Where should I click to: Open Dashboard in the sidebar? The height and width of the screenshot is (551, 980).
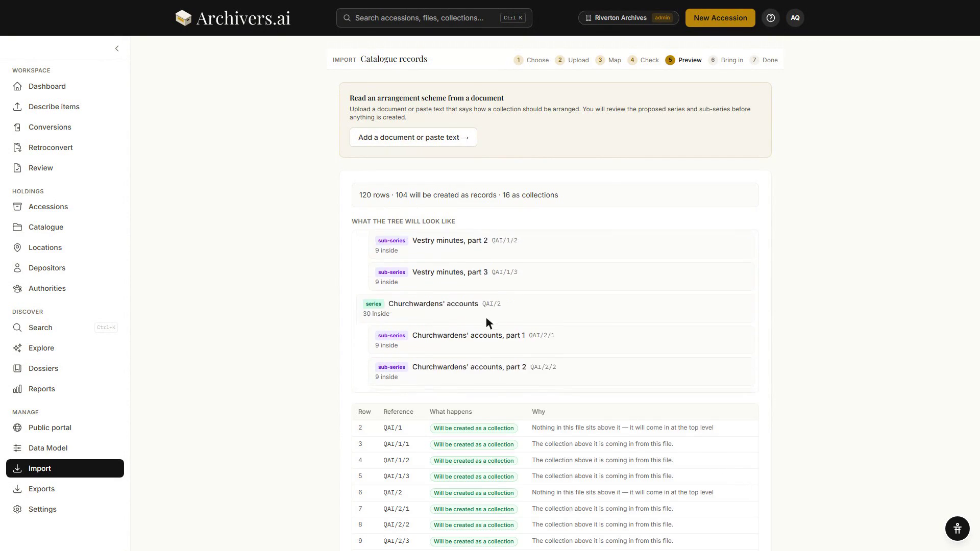tap(65, 86)
